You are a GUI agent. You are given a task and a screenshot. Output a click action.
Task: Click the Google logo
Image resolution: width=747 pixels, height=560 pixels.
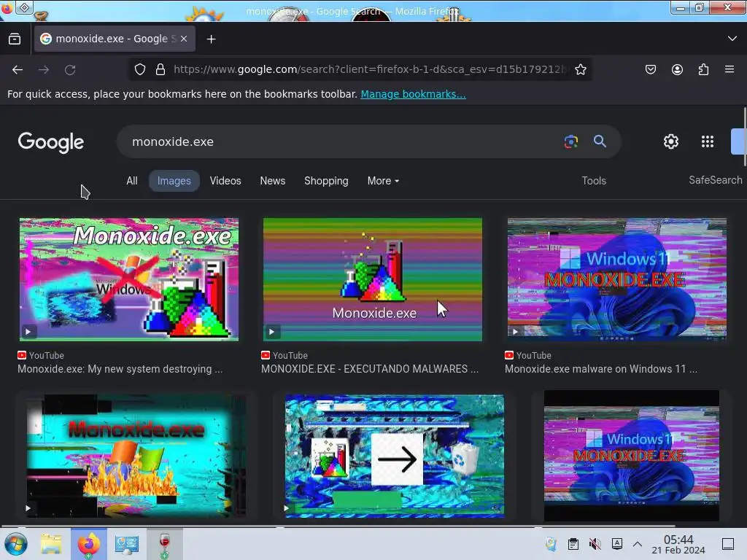pyautogui.click(x=50, y=142)
